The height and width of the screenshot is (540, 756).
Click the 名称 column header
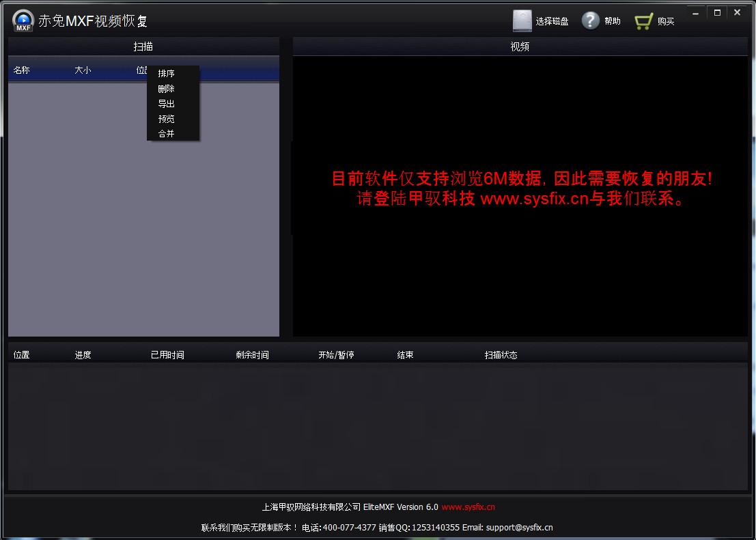coord(22,70)
